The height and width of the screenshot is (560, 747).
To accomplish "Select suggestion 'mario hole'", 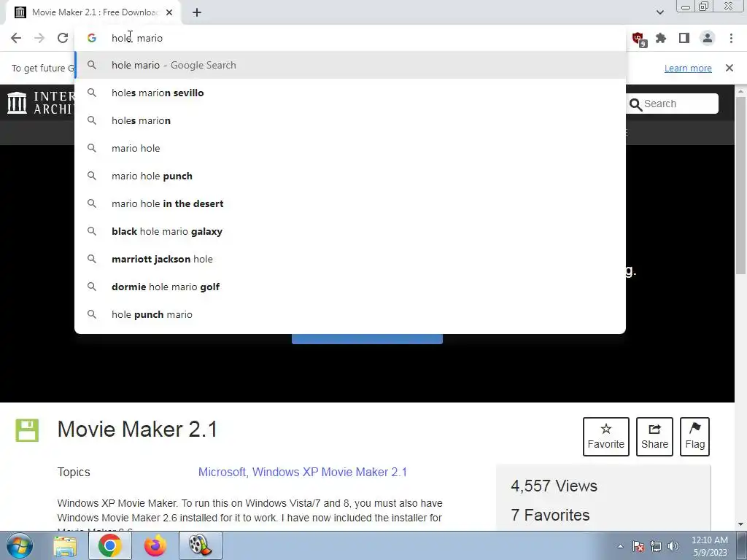I will [x=350, y=148].
